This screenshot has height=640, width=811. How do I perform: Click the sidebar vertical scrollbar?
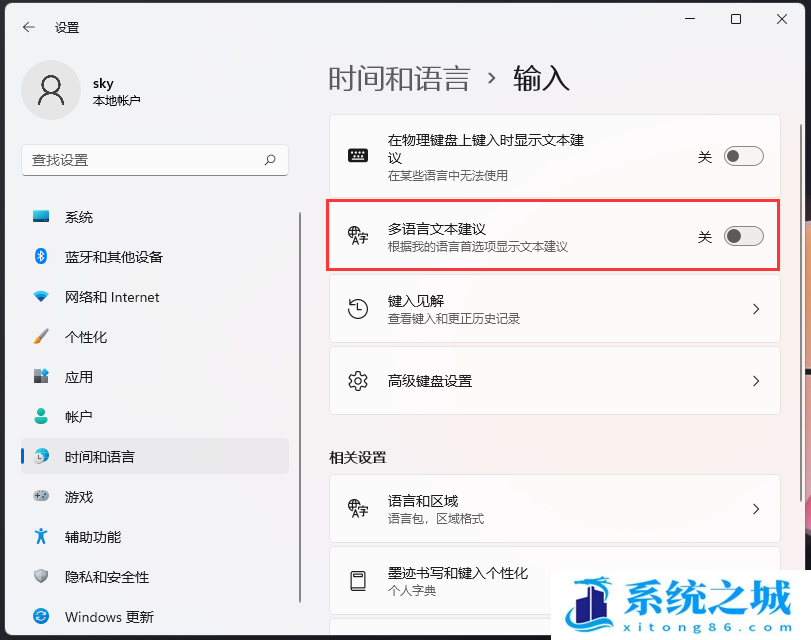tap(300, 407)
